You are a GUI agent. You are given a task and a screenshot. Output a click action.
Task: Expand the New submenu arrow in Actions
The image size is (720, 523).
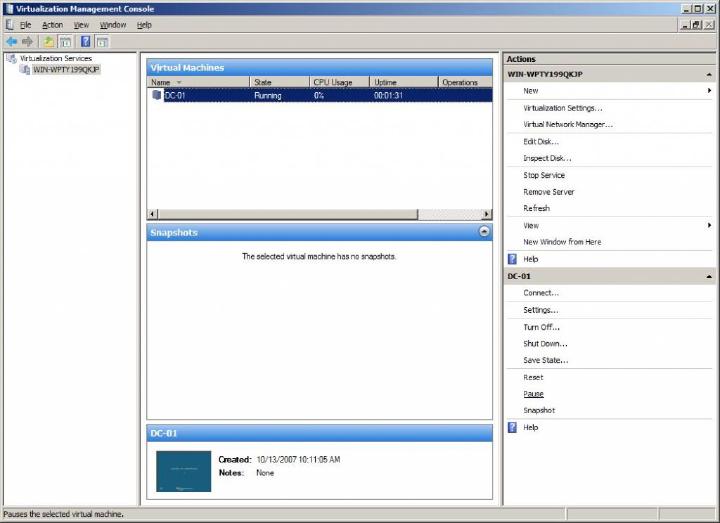pos(709,91)
